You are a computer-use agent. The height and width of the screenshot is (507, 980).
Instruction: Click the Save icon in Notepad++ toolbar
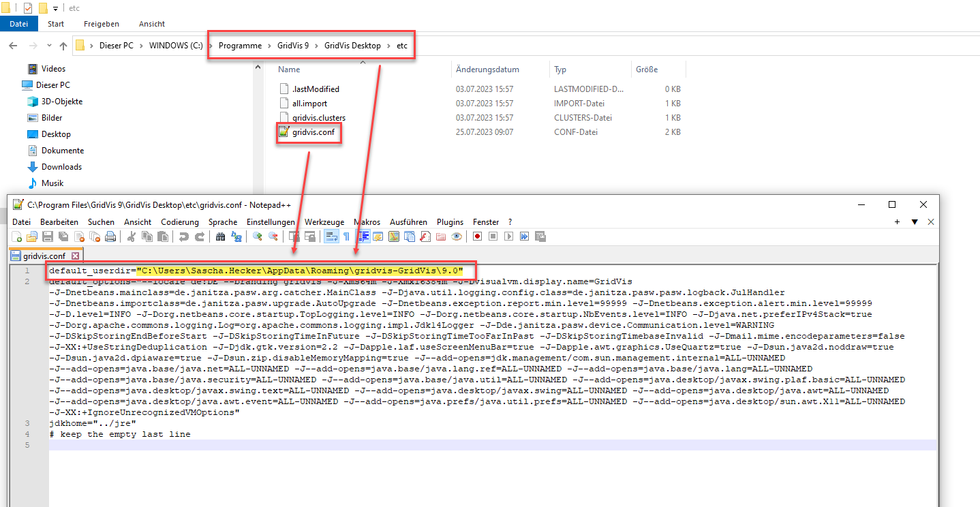pyautogui.click(x=48, y=236)
